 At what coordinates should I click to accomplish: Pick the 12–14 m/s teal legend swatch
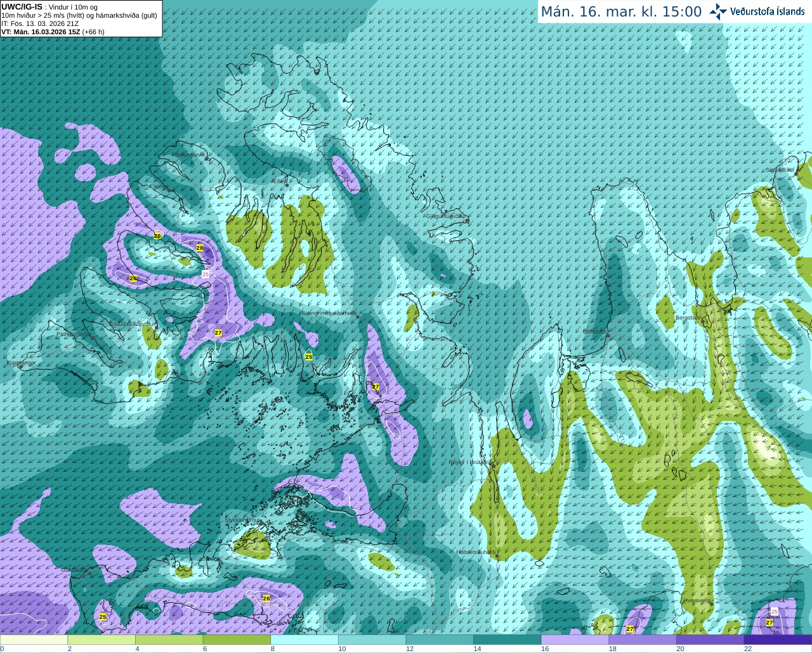[440, 640]
